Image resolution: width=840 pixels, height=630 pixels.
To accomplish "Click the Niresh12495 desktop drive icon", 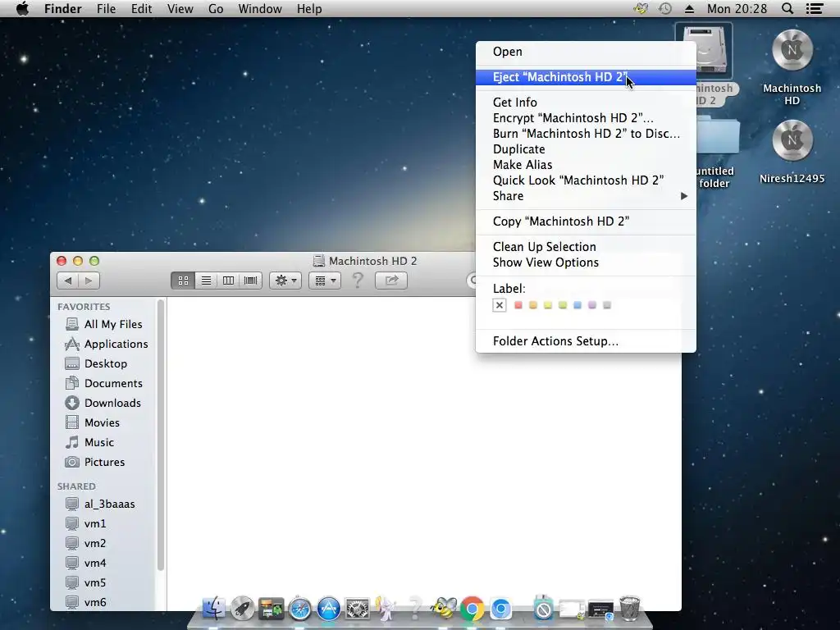I will coord(792,140).
